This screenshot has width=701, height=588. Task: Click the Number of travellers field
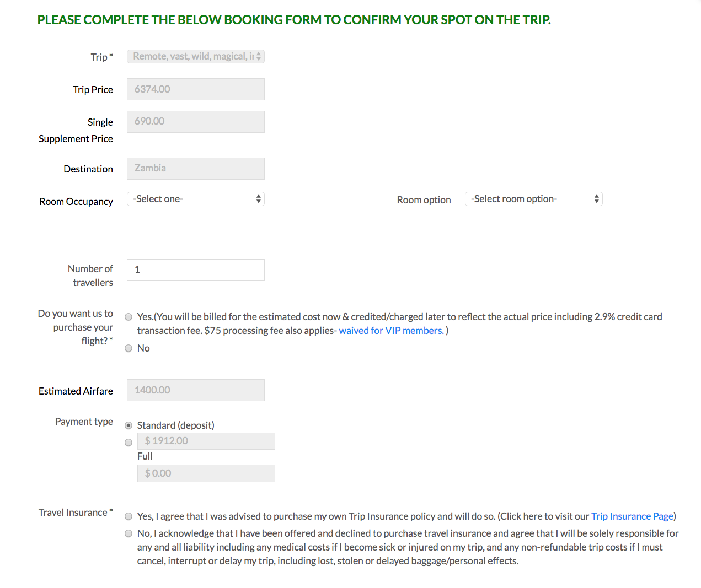195,269
